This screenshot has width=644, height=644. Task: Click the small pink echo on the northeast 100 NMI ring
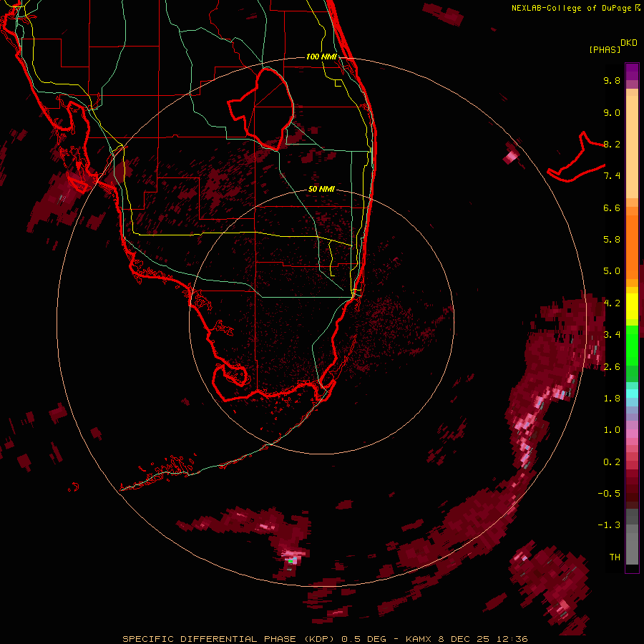pos(511,156)
